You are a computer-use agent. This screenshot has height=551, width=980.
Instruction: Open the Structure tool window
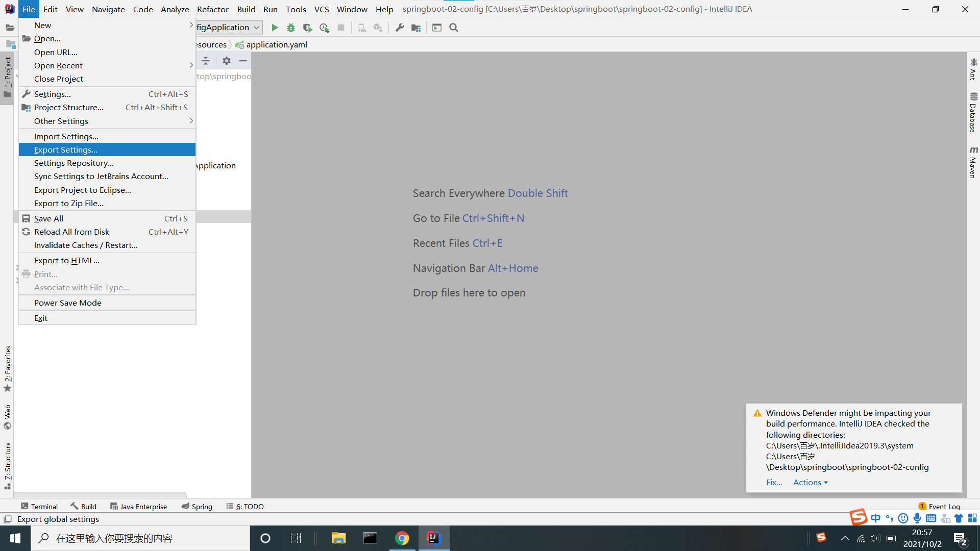point(7,465)
